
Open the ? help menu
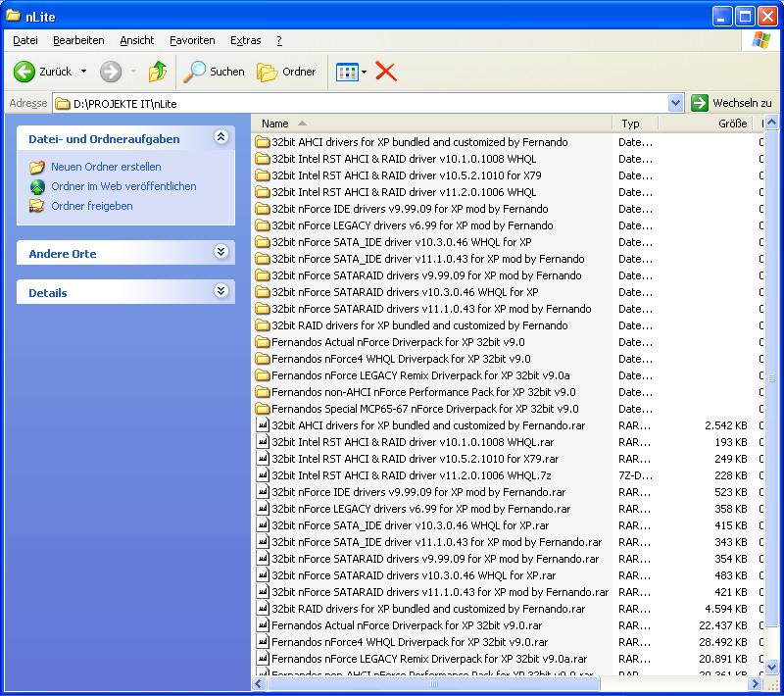279,40
